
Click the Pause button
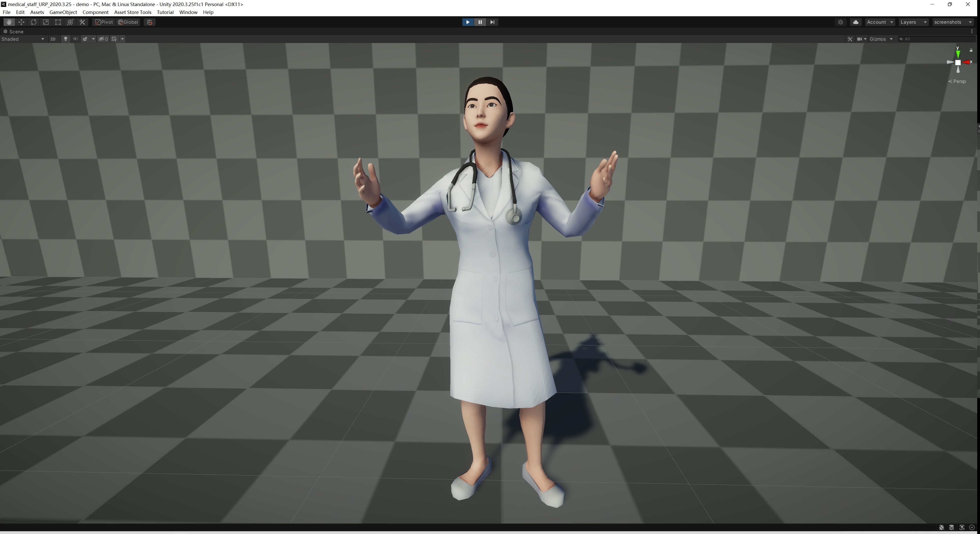click(480, 22)
